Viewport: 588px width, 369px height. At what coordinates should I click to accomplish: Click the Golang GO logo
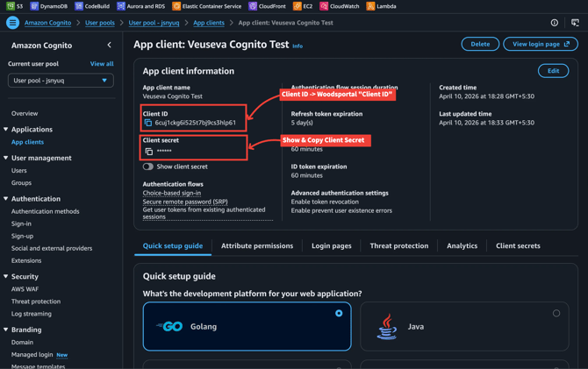click(169, 327)
